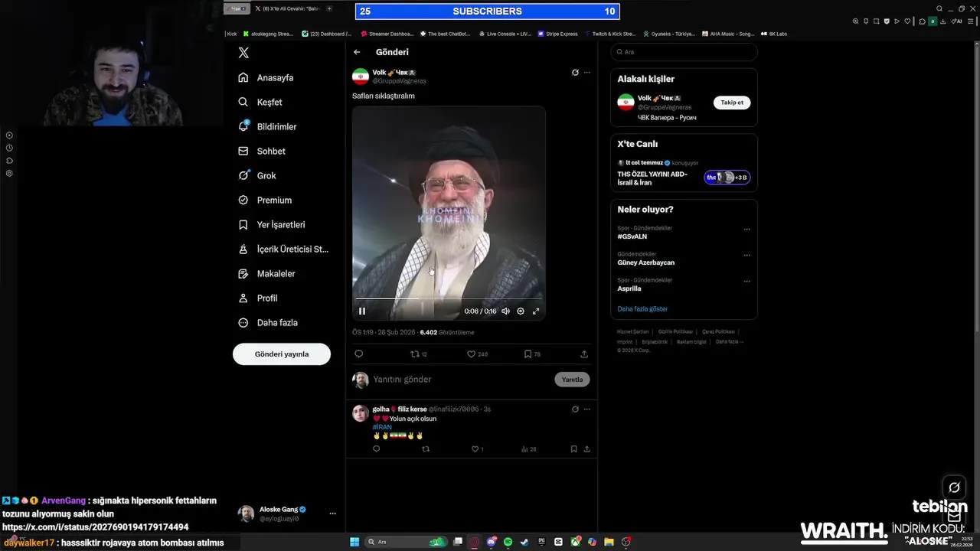View analytics of filiz kerse reply

[x=528, y=449]
